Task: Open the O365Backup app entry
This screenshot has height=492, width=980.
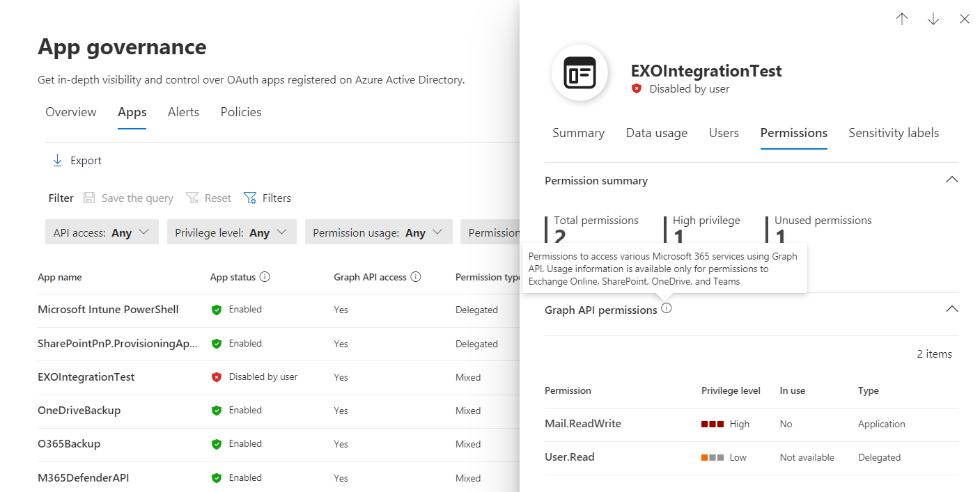Action: [69, 444]
